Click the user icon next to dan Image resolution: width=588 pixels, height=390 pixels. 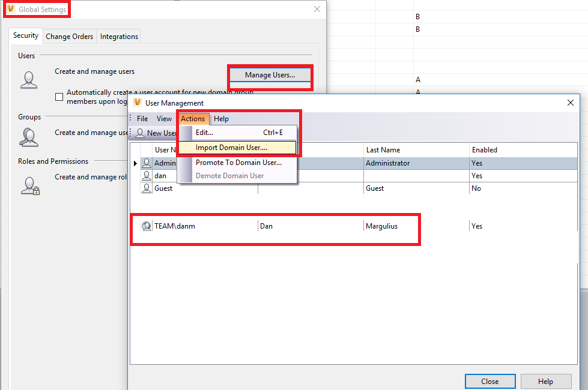(147, 176)
